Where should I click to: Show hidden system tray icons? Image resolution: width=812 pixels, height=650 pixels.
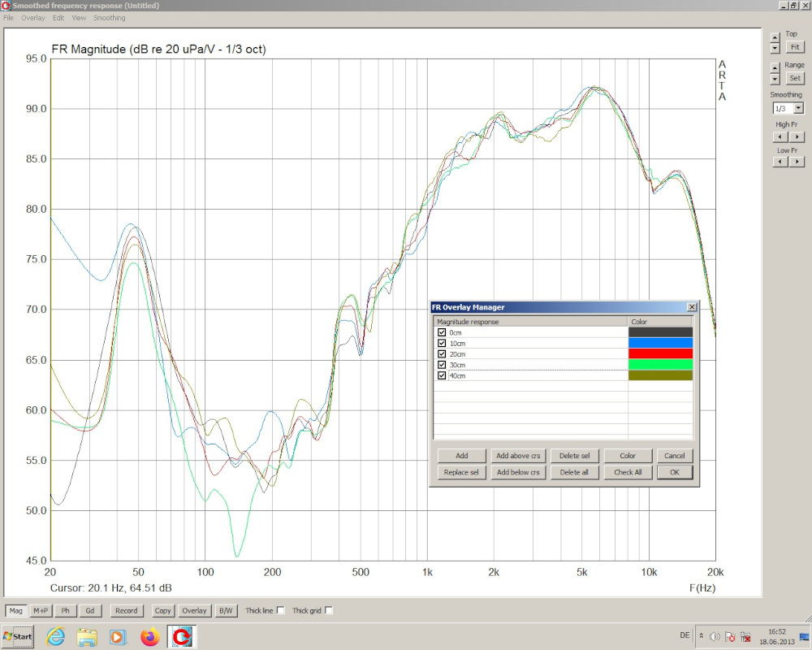tap(702, 636)
